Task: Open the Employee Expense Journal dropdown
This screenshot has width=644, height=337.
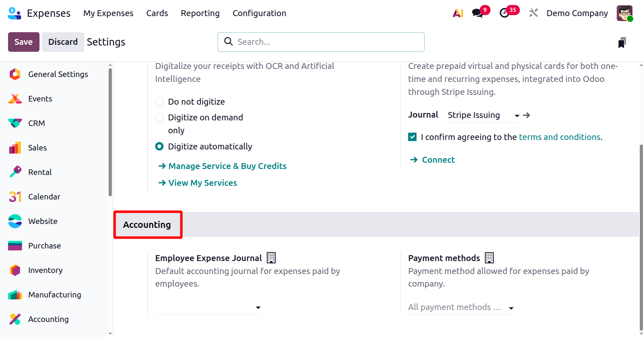Action: 258,308
